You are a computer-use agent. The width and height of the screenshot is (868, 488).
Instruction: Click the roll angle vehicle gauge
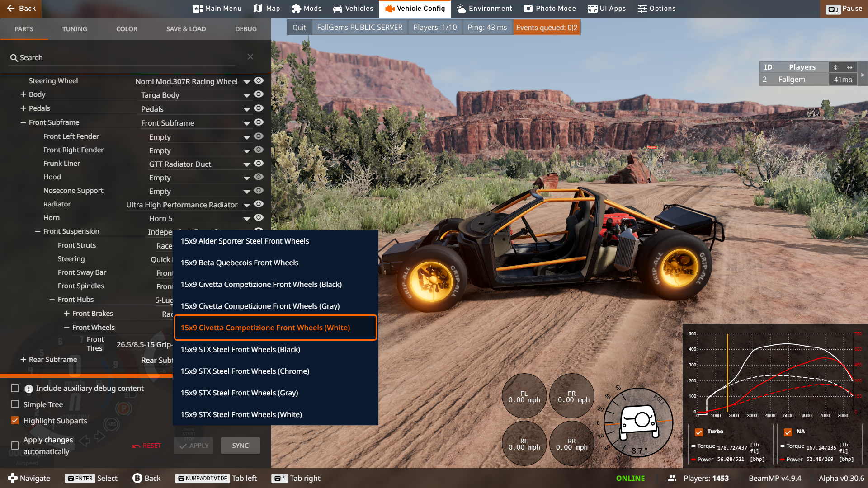pyautogui.click(x=638, y=422)
